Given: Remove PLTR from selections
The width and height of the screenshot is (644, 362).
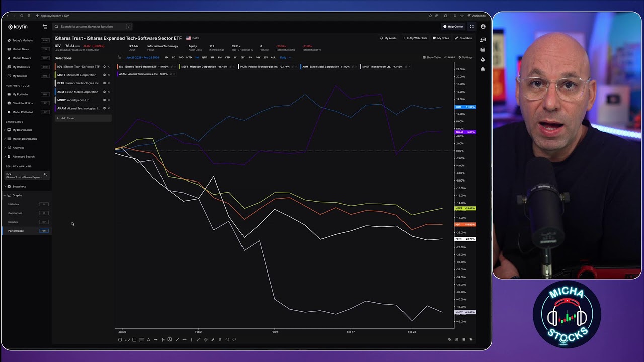Looking at the screenshot, I should coord(109,83).
